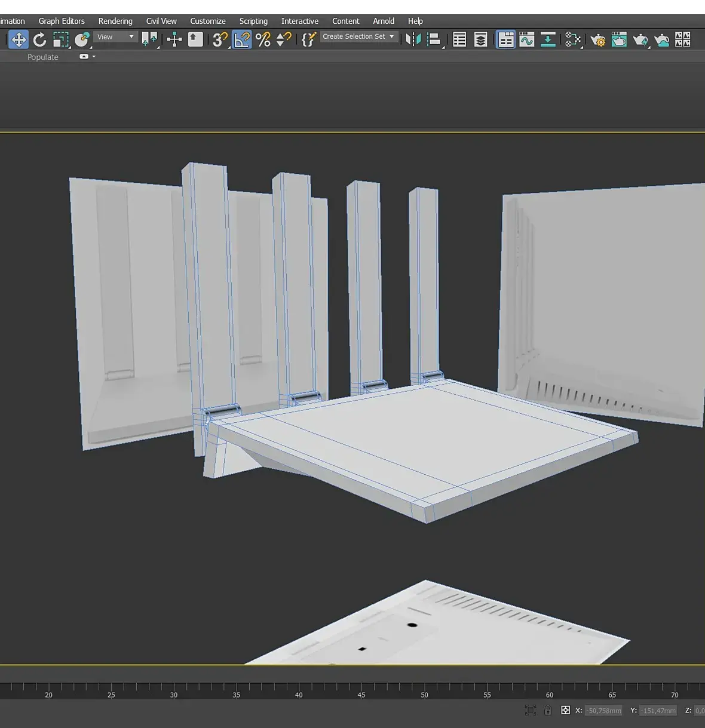Open the Rendered Frame Window

tap(619, 40)
